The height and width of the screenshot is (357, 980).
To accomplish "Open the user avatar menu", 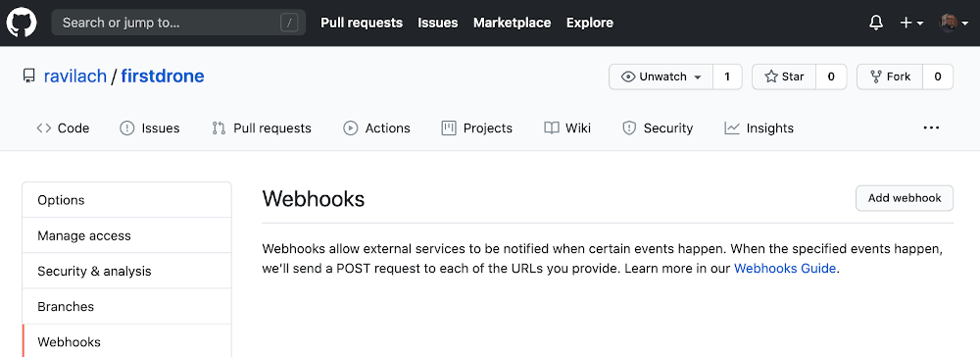I will pyautogui.click(x=954, y=24).
